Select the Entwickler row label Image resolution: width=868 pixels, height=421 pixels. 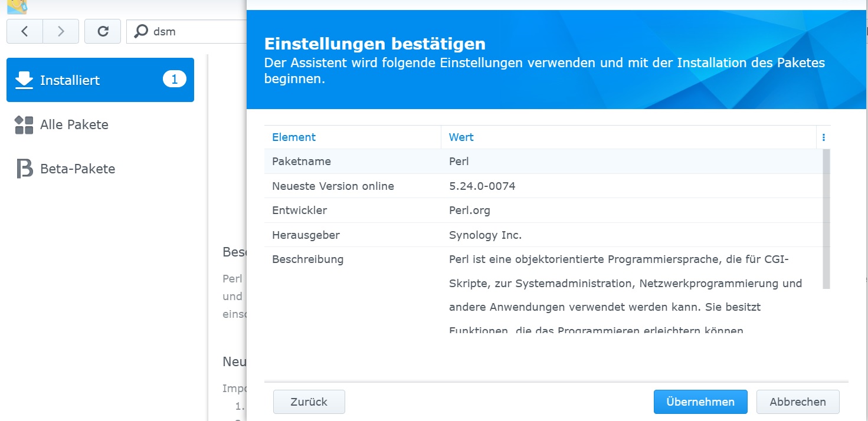coord(299,210)
